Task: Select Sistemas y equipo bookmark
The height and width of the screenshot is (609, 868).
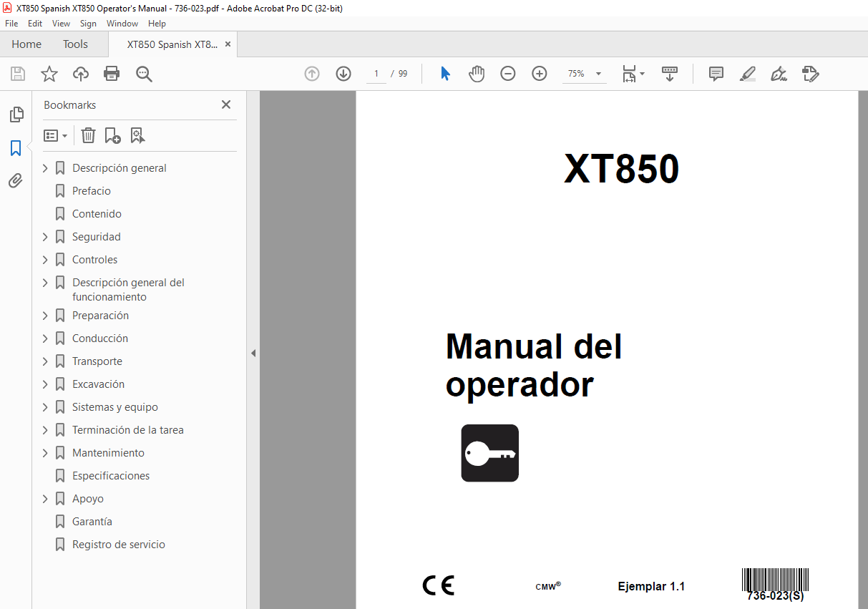Action: (x=115, y=407)
